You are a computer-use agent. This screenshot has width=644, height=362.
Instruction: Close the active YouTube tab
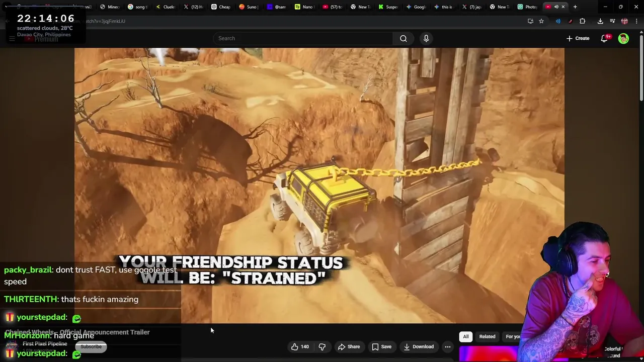coord(563,7)
